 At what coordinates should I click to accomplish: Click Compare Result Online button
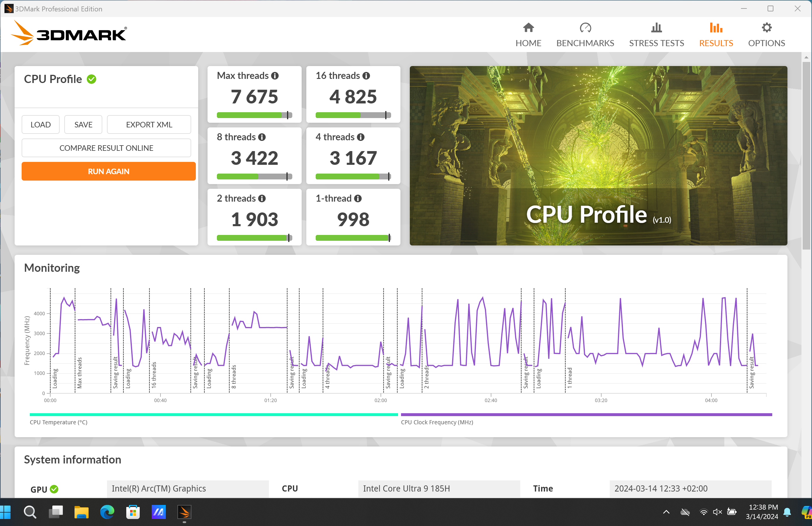click(106, 148)
